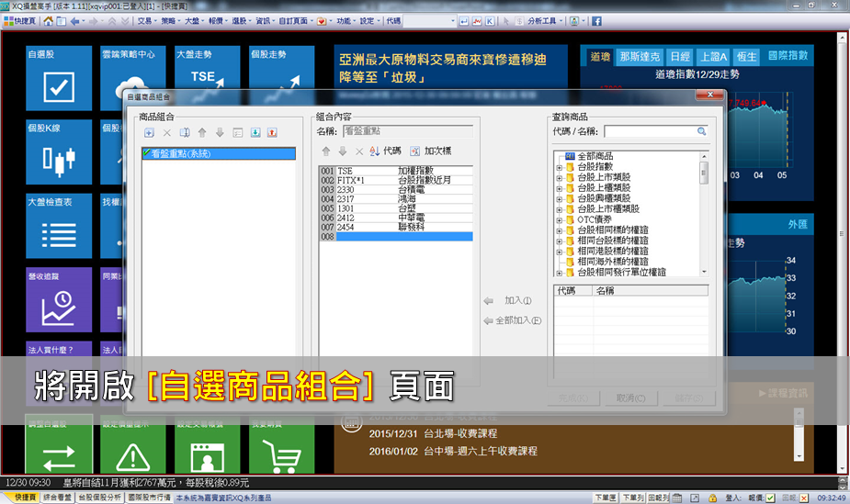Viewport: 850px width, 504px height.
Task: Click the 取消 button in dialog
Action: 627,398
